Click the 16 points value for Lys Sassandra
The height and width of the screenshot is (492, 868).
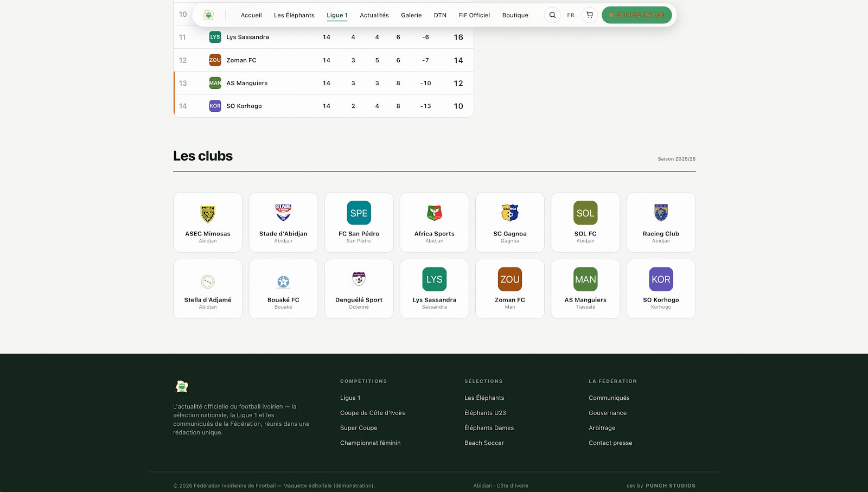tap(458, 37)
